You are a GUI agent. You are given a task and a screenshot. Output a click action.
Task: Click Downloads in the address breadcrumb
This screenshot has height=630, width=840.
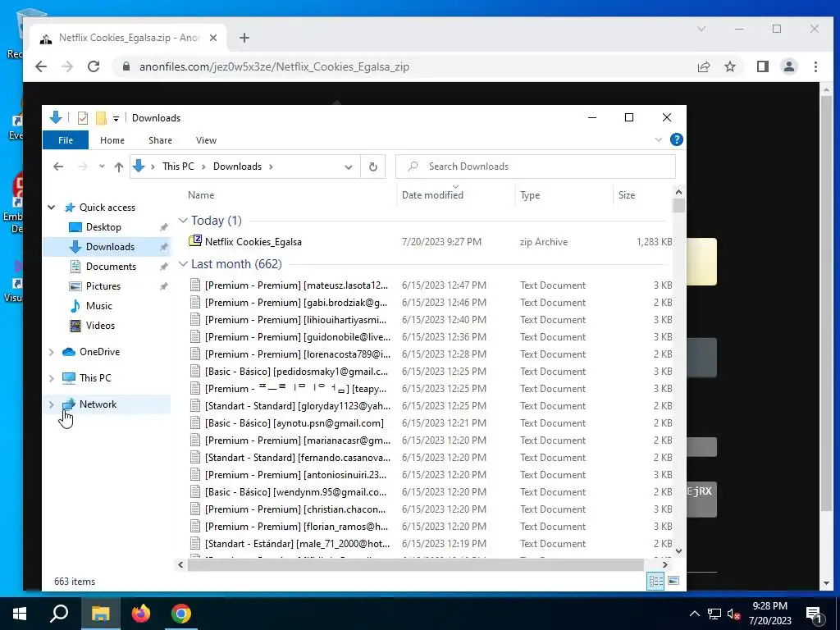tap(237, 167)
